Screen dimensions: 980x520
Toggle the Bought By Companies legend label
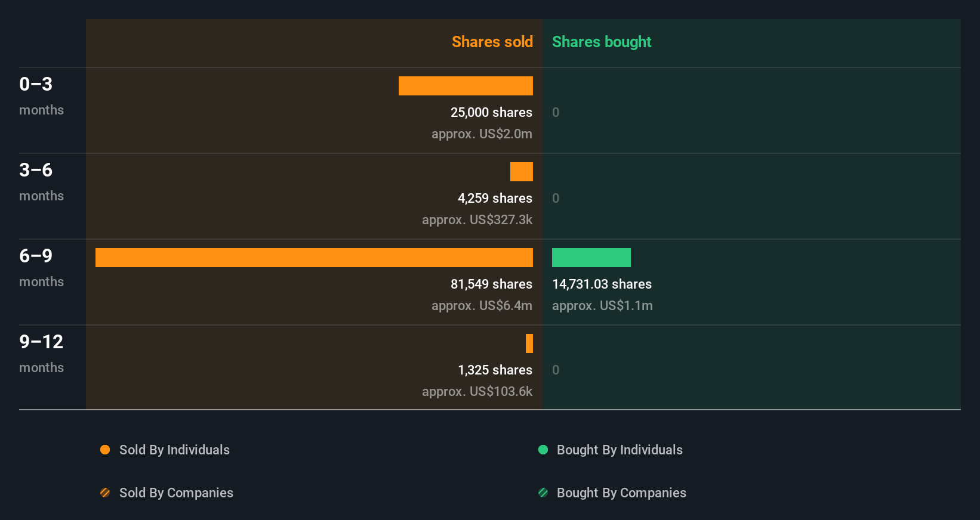point(621,493)
